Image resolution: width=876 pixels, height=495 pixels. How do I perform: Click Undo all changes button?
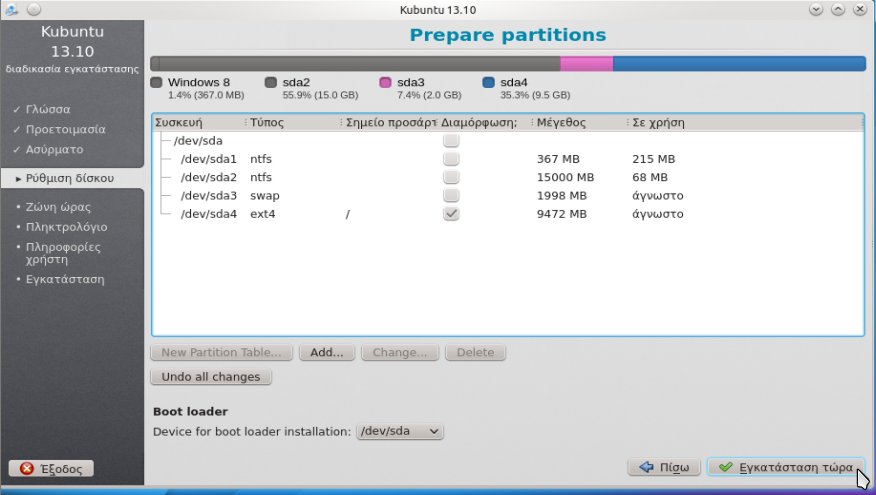pyautogui.click(x=211, y=377)
